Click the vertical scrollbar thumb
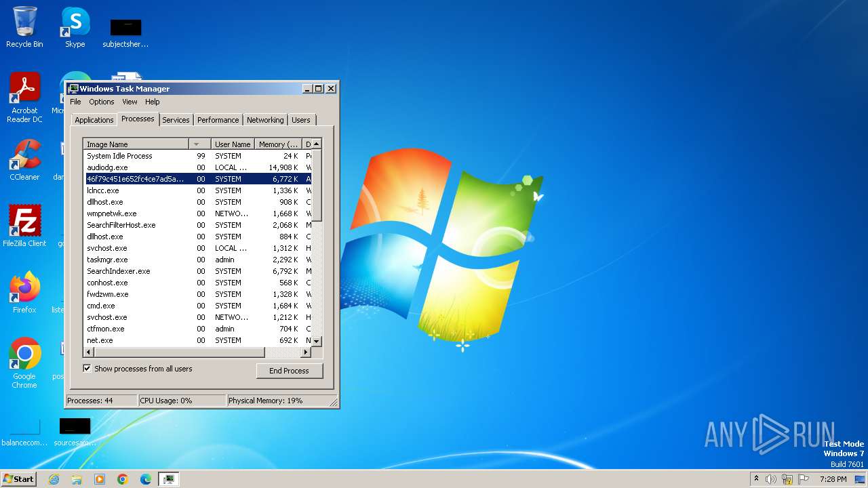This screenshot has height=488, width=868. coord(317,186)
